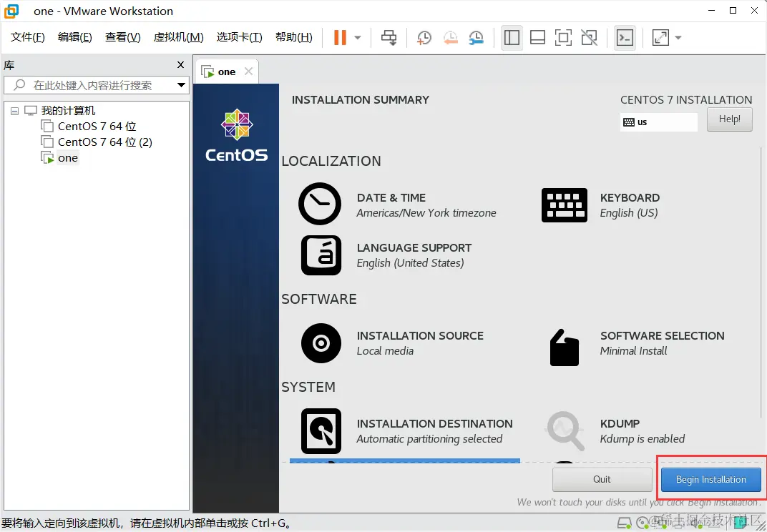Open the 文件(F) menu
Viewport: 767px width, 532px height.
pos(27,37)
